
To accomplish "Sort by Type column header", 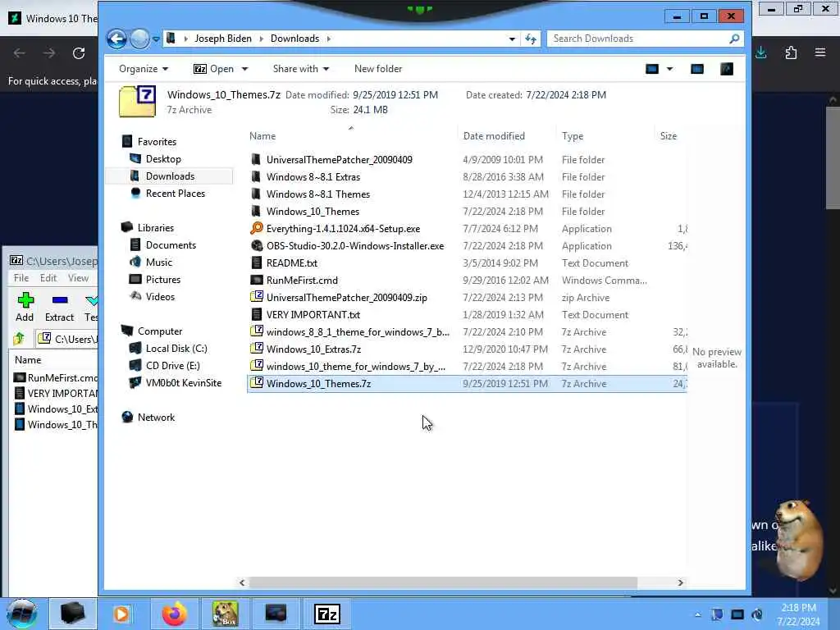I will [x=572, y=136].
